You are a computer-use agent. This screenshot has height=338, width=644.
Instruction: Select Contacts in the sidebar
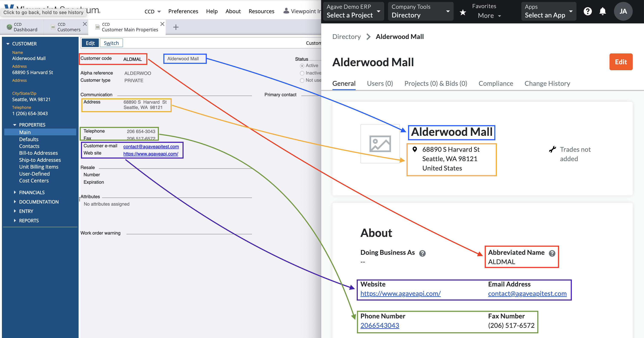click(x=29, y=146)
